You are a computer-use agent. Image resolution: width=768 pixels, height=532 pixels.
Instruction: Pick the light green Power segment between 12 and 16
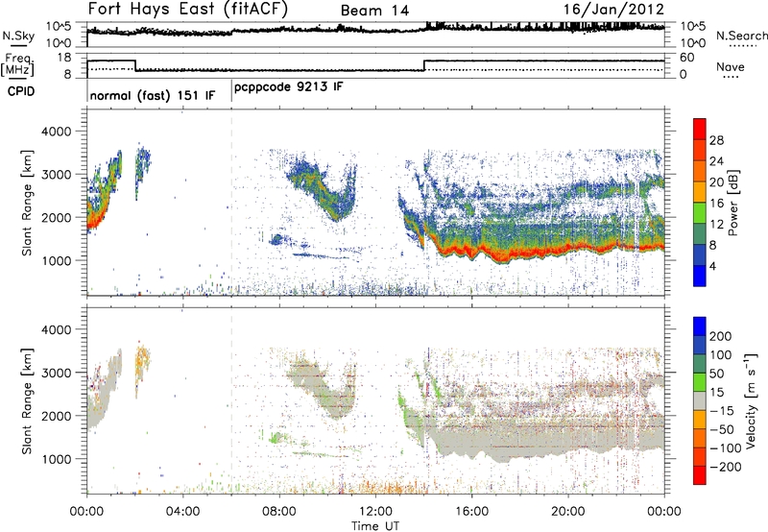click(700, 213)
